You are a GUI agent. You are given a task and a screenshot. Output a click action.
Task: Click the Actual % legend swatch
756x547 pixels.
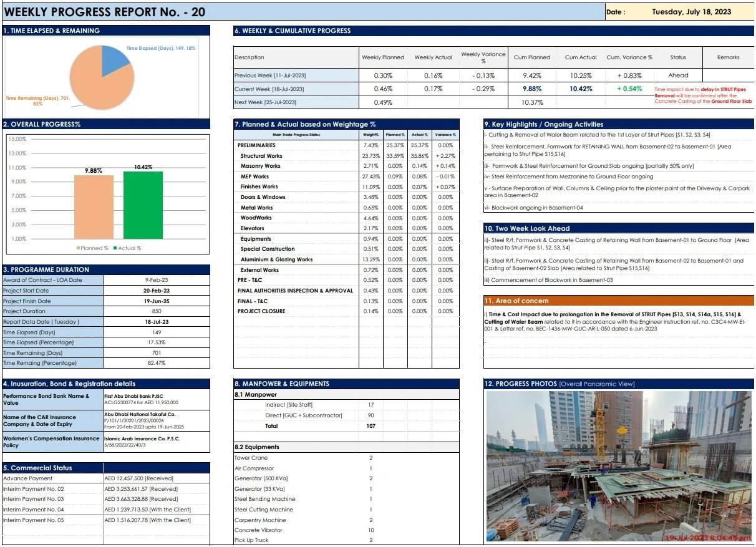click(x=114, y=248)
